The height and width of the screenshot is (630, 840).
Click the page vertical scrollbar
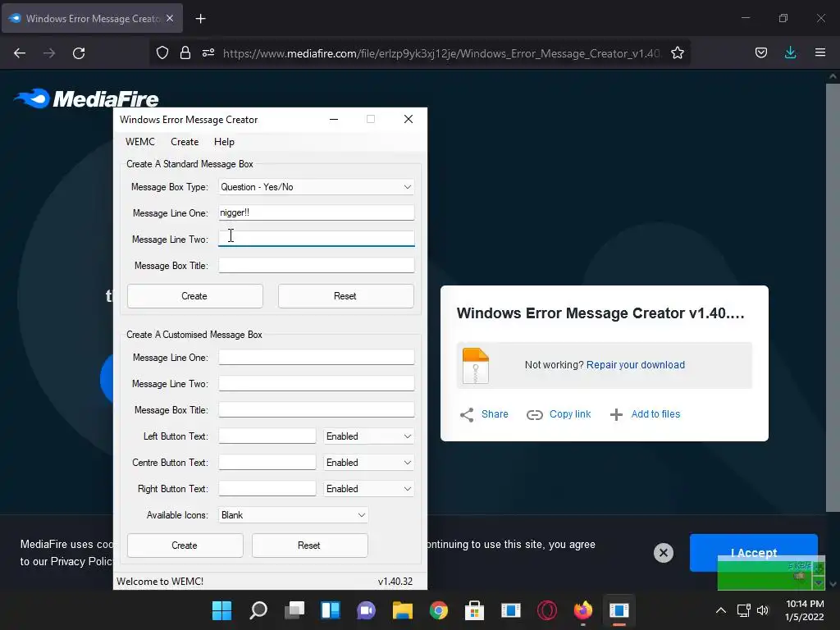coord(833,297)
